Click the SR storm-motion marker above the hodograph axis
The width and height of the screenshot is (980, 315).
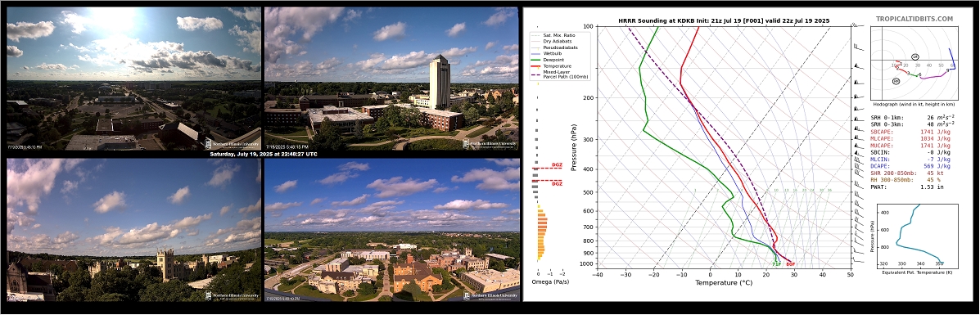click(915, 57)
